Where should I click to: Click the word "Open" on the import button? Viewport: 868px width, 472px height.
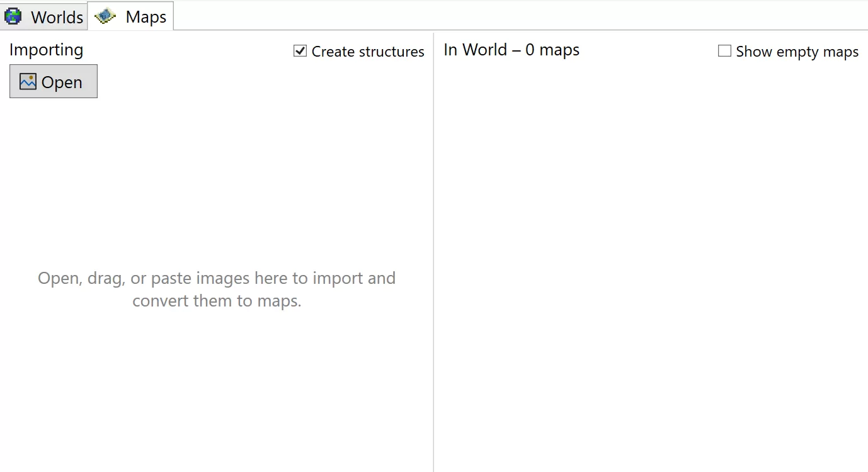(62, 82)
